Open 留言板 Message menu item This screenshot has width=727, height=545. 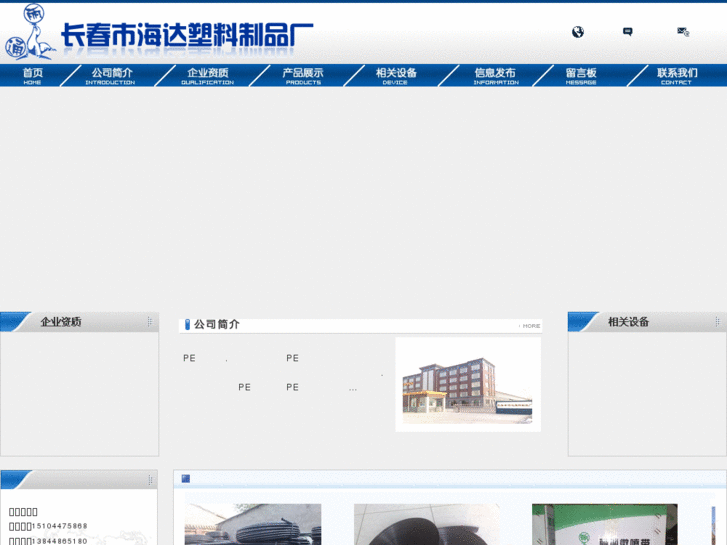tap(581, 76)
